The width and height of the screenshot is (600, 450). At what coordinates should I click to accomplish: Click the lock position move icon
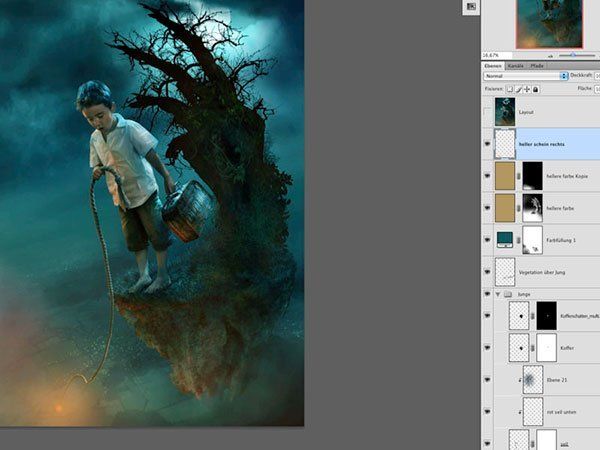[x=527, y=90]
